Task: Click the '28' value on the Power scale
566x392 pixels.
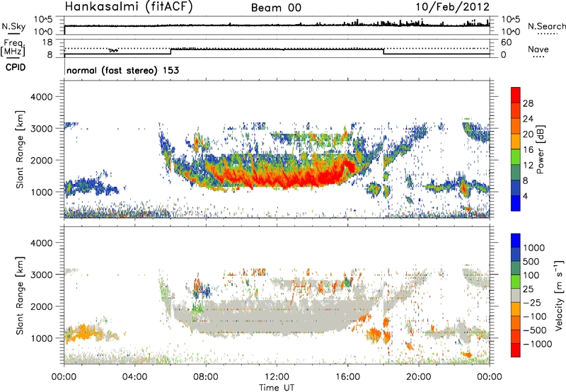Action: tap(528, 103)
